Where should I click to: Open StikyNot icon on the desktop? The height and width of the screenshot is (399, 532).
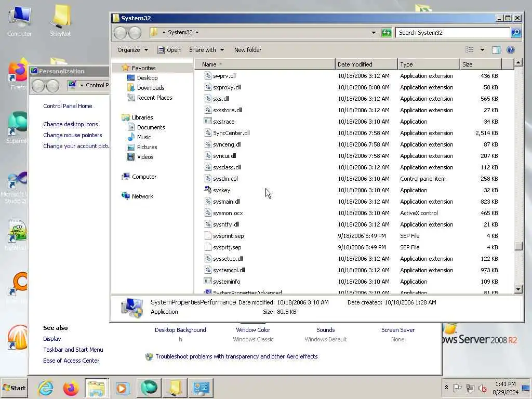coord(60,21)
